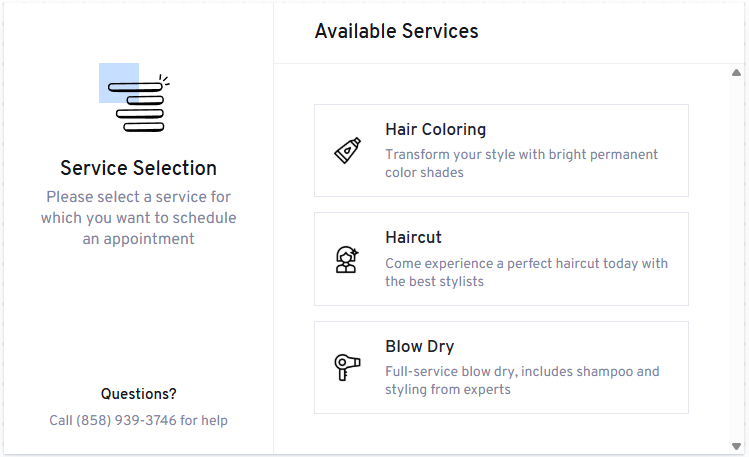Click the service selection list illustration

click(135, 97)
